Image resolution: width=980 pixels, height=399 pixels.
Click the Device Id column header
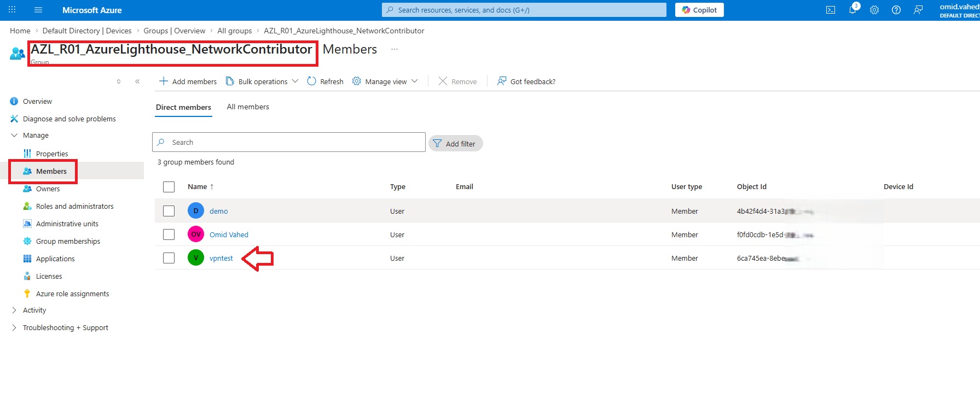(x=898, y=186)
